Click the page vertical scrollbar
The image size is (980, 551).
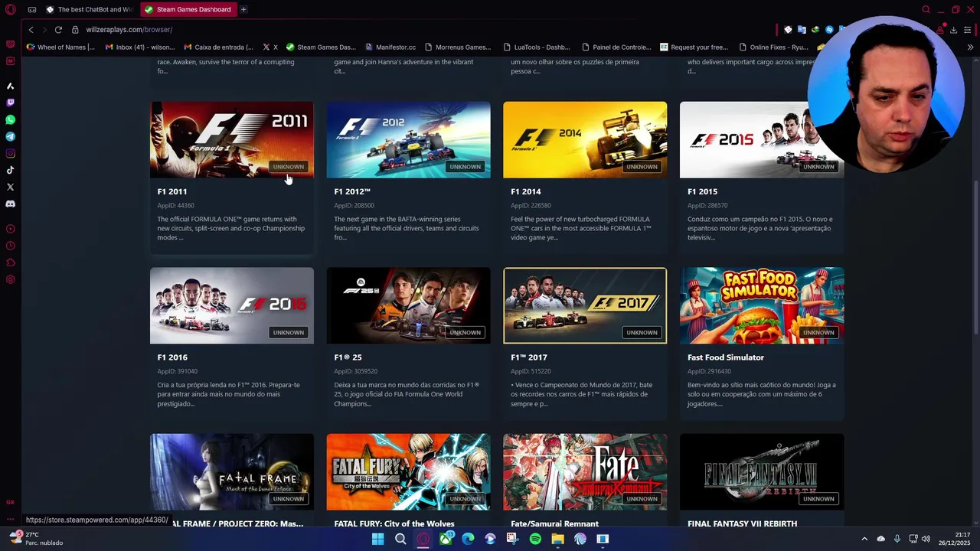(x=975, y=256)
